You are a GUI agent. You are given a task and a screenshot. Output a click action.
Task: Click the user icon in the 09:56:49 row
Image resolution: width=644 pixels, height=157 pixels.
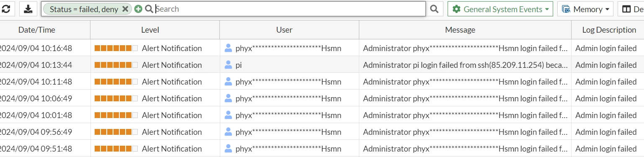click(228, 131)
